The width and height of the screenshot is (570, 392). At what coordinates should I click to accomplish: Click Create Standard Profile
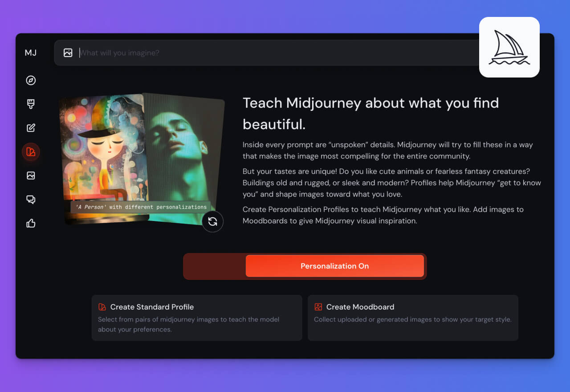pyautogui.click(x=152, y=307)
